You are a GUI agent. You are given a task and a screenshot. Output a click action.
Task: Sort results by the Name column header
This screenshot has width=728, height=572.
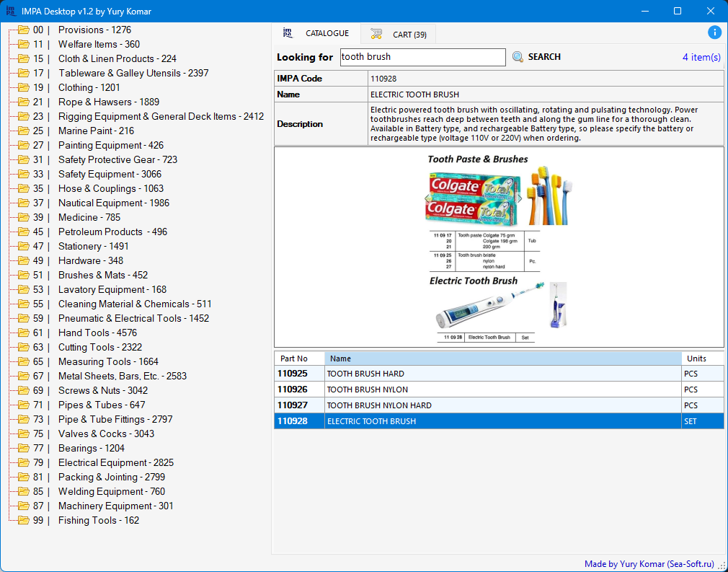coord(502,358)
